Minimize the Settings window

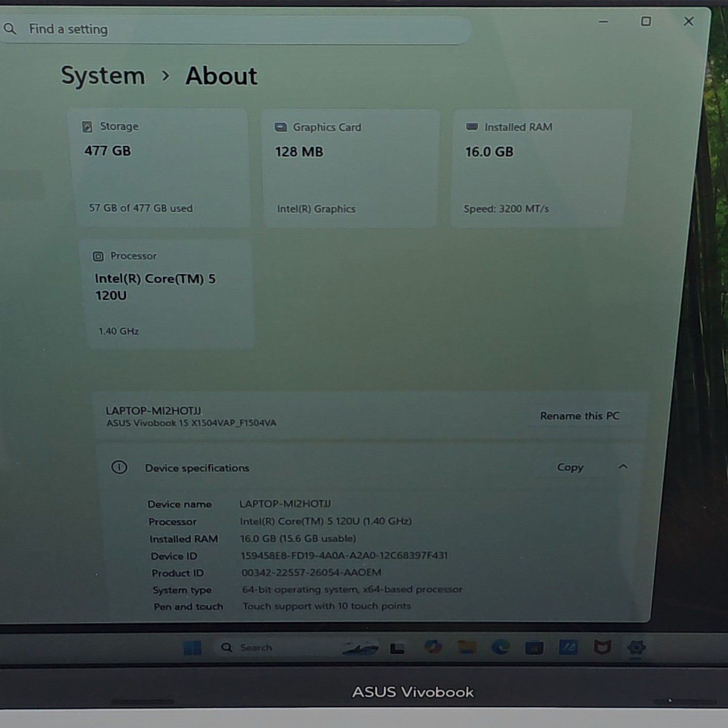click(x=603, y=21)
